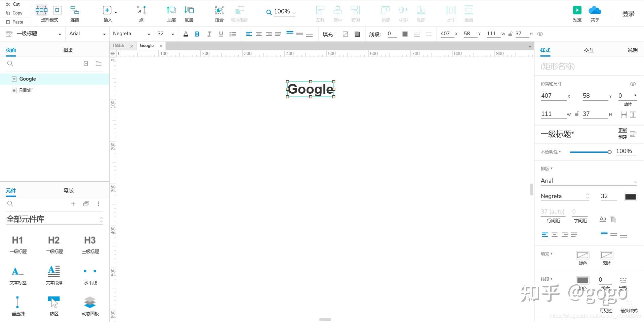Pick the H3 三级标题 widget

90,244
